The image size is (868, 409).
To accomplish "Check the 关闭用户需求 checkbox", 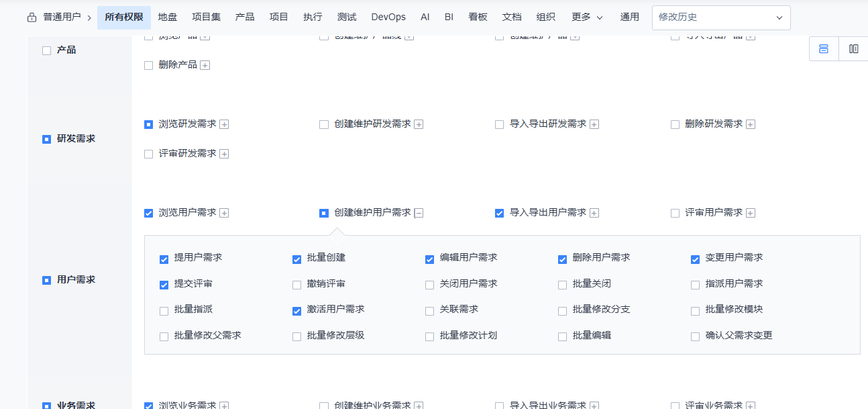I will 430,285.
